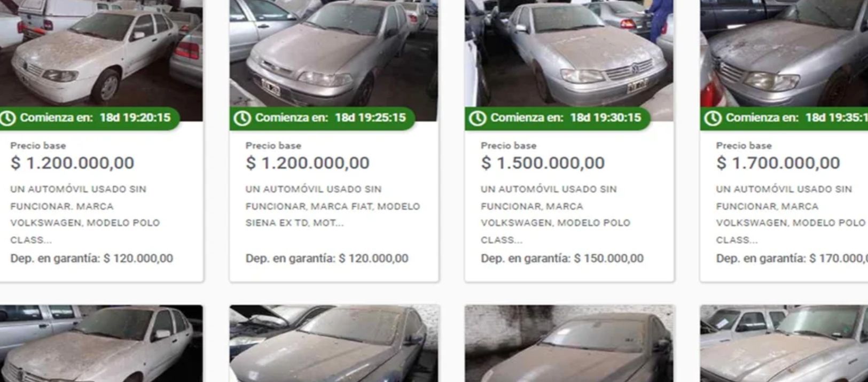Open second-row white sedan photo
Screen dimensions: 868x382
(101, 344)
